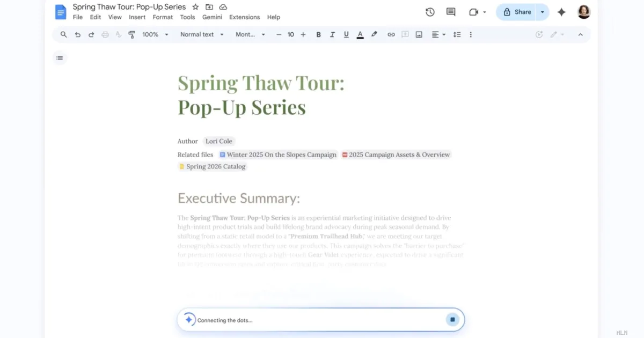Click the insert link icon

click(x=391, y=34)
